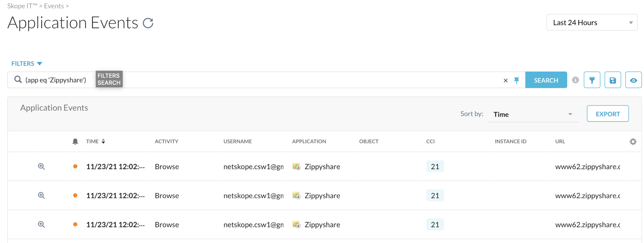Click the info icon beside Search
The image size is (644, 243).
pyautogui.click(x=575, y=80)
